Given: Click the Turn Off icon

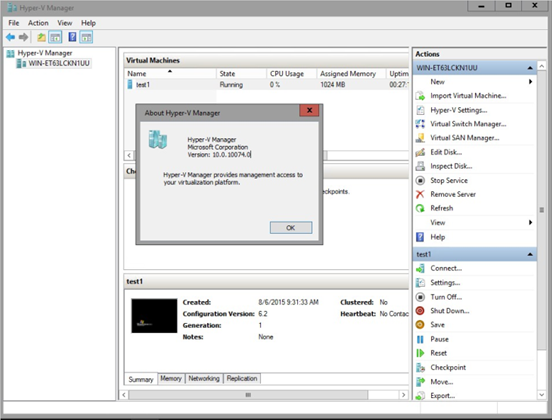Looking at the screenshot, I should pos(420,297).
